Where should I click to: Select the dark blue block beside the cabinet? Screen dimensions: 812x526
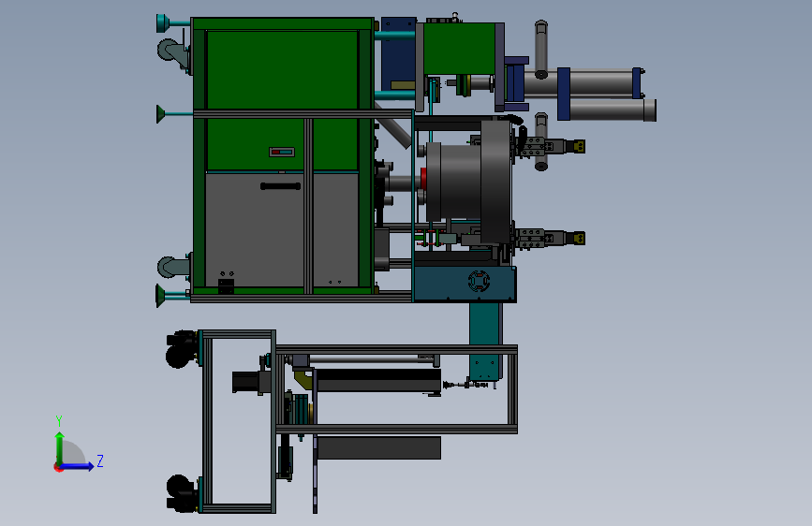[x=398, y=54]
